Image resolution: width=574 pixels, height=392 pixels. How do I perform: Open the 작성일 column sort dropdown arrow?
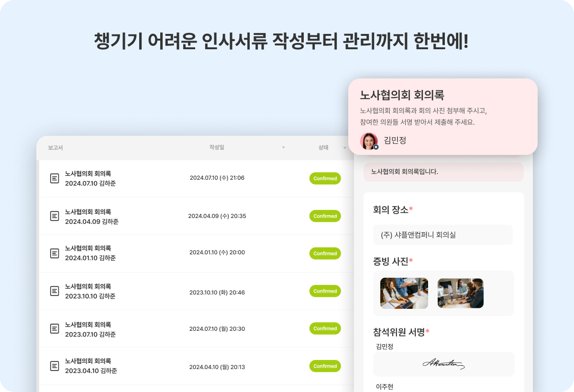click(x=283, y=148)
